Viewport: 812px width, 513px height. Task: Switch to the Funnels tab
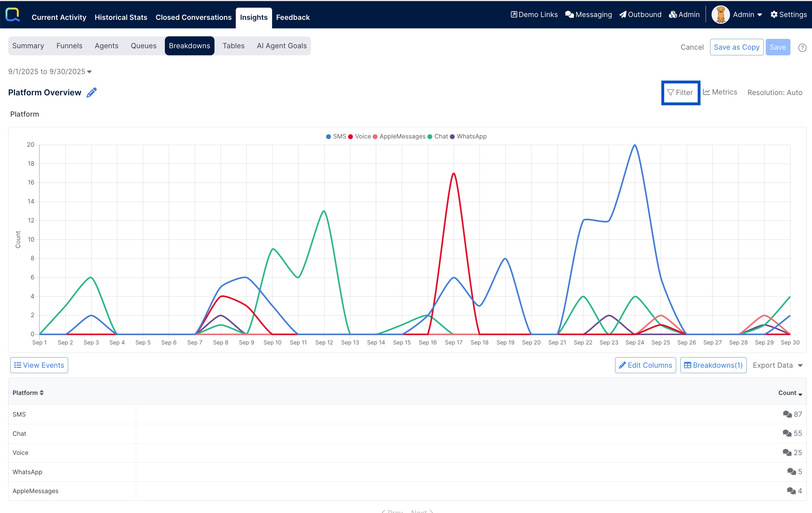click(69, 46)
